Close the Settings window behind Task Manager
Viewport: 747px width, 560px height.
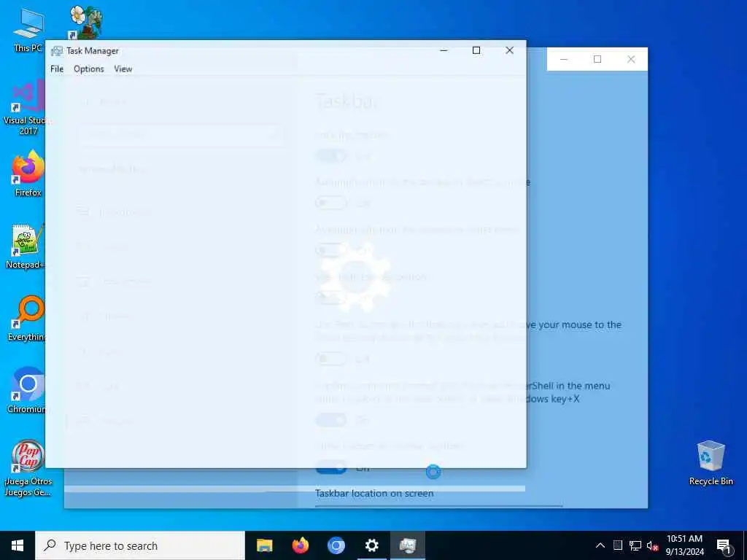point(631,59)
